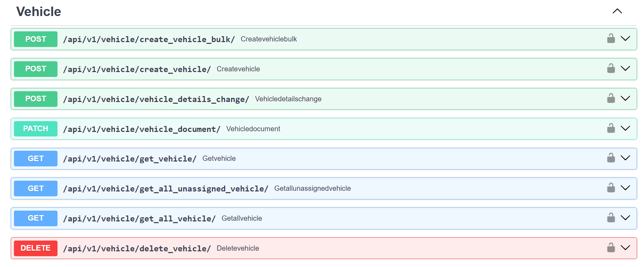This screenshot has height=267, width=644.
Task: Click lock icon for get_all_vehicle endpoint
Action: [x=611, y=218]
